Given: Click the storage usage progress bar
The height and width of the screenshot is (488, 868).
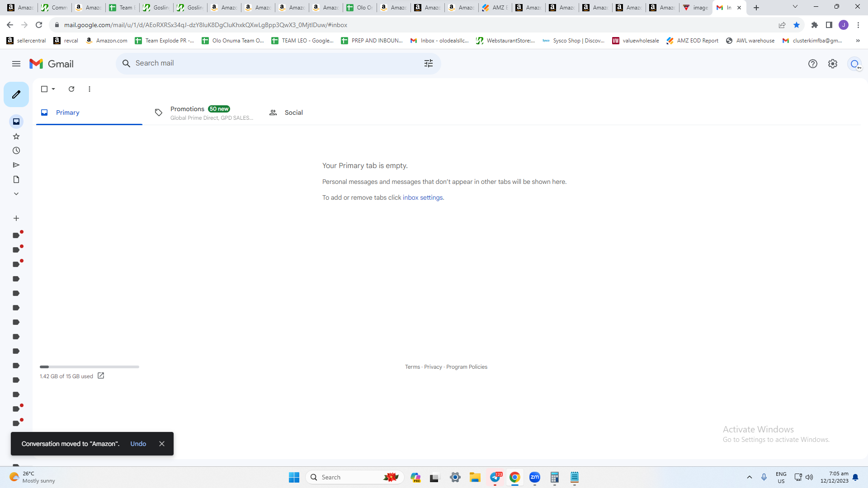Looking at the screenshot, I should 89,367.
